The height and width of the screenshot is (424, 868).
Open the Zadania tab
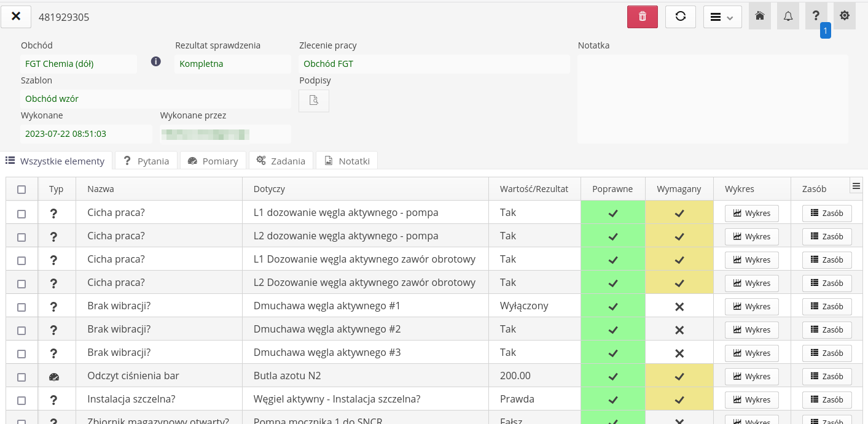click(281, 161)
